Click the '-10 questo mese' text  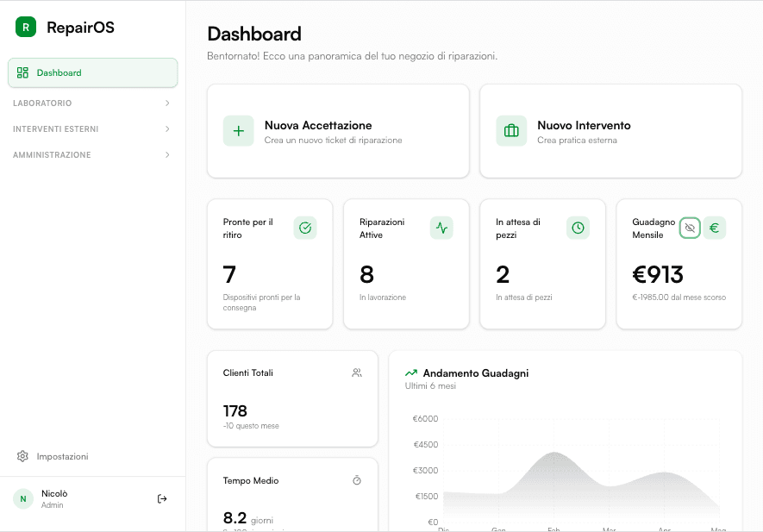[251, 426]
